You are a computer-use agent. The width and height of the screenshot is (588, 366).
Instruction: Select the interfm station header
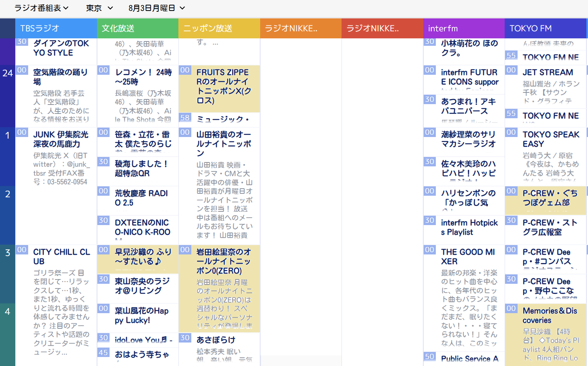coord(464,28)
